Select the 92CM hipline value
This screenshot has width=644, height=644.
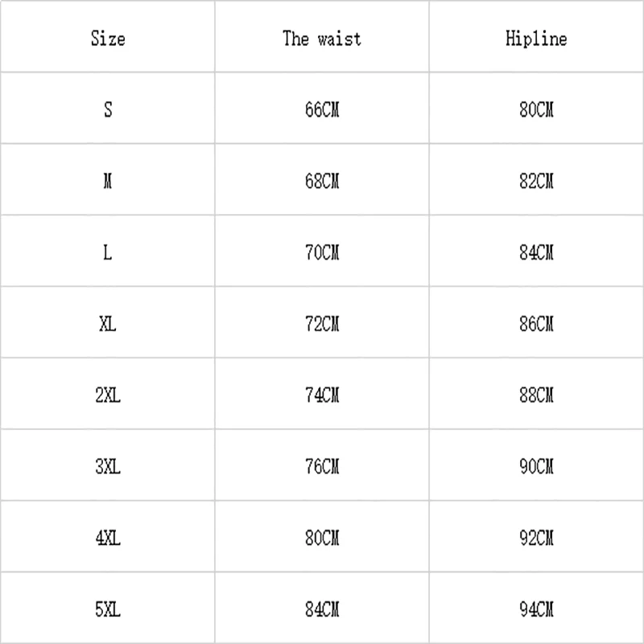pos(536,537)
